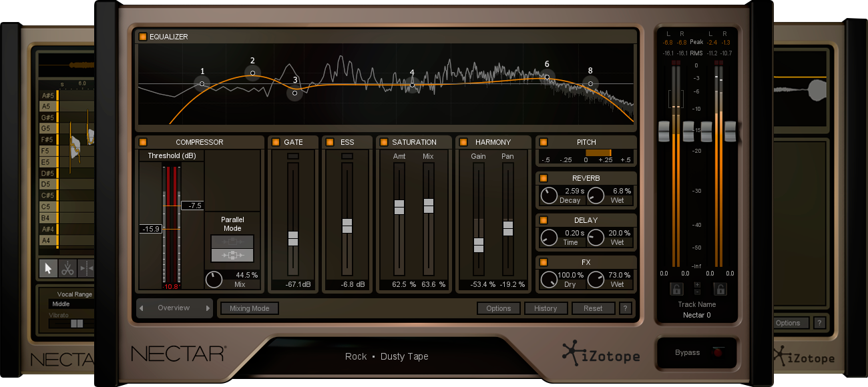The height and width of the screenshot is (387, 868).
Task: Click the FX Wet knob
Action: coord(596,280)
